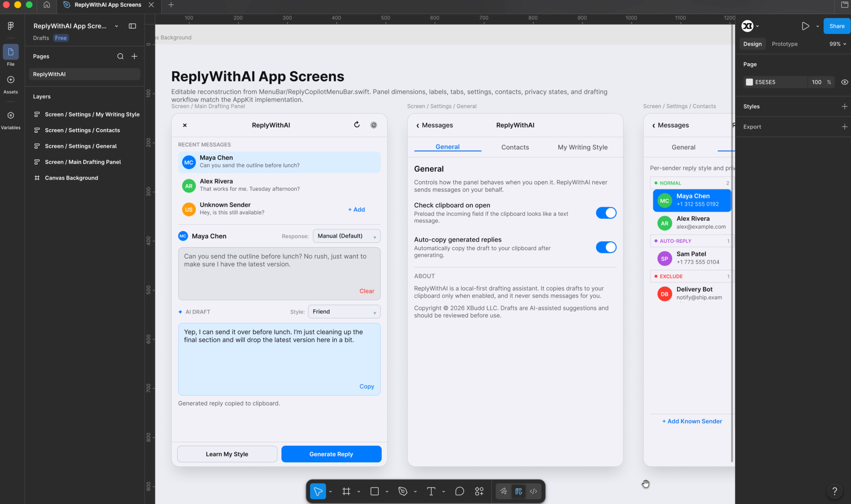Expand shape tool options chevron
Image resolution: width=851 pixels, height=504 pixels.
click(x=387, y=492)
